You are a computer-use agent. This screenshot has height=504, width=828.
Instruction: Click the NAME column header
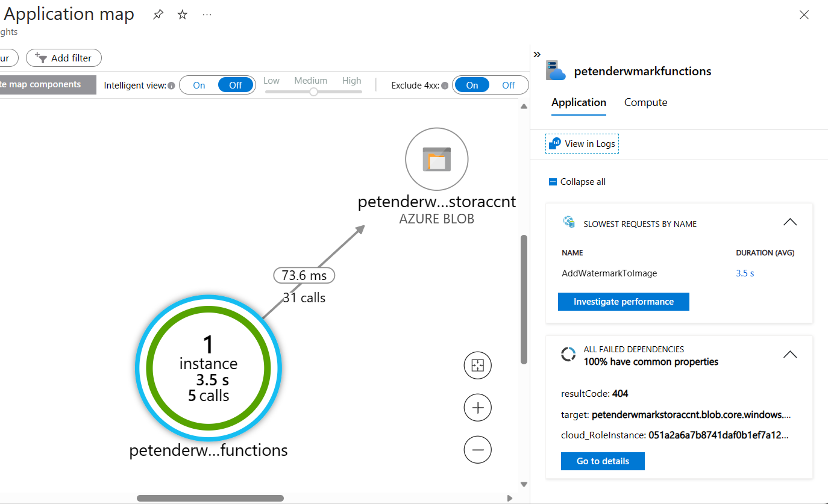[x=572, y=253]
